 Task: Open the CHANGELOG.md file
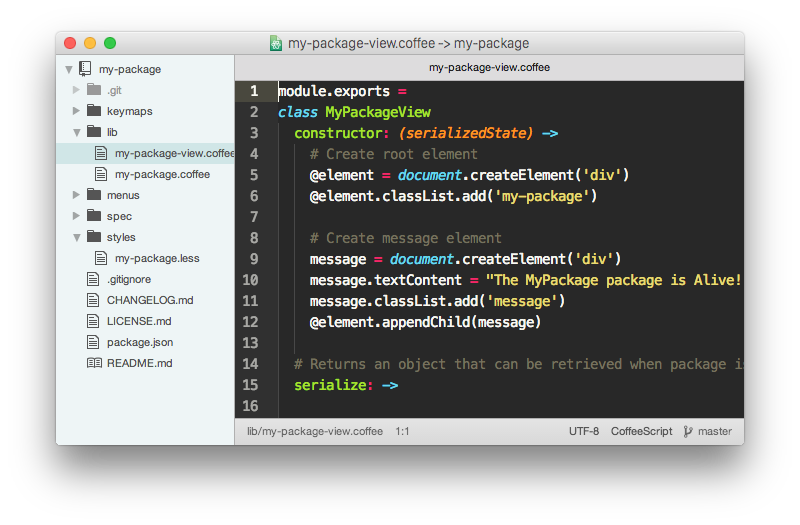click(x=150, y=300)
